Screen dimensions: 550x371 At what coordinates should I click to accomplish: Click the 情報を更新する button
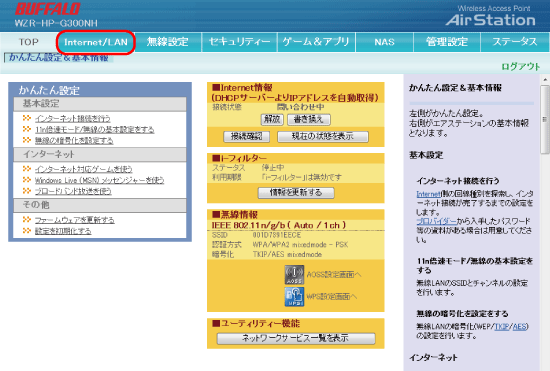click(x=296, y=193)
